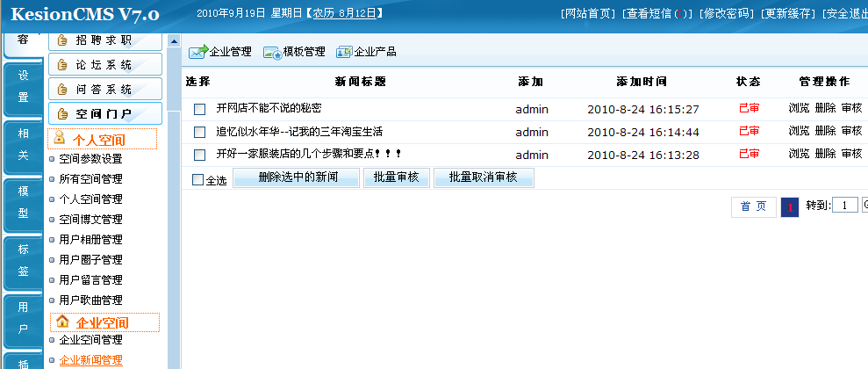Check the box for 开网店不能不说的秘密
The width and height of the screenshot is (868, 369).
coord(200,109)
